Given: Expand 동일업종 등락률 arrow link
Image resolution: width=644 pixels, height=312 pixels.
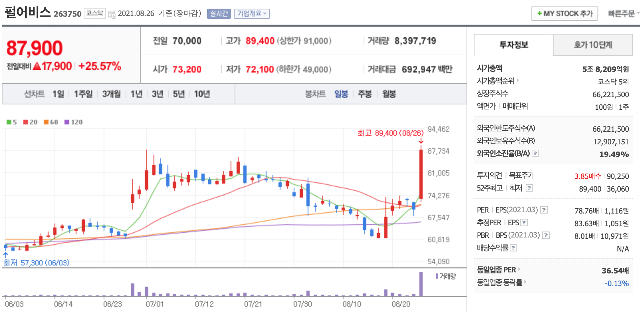Looking at the screenshot, I should tap(525, 282).
